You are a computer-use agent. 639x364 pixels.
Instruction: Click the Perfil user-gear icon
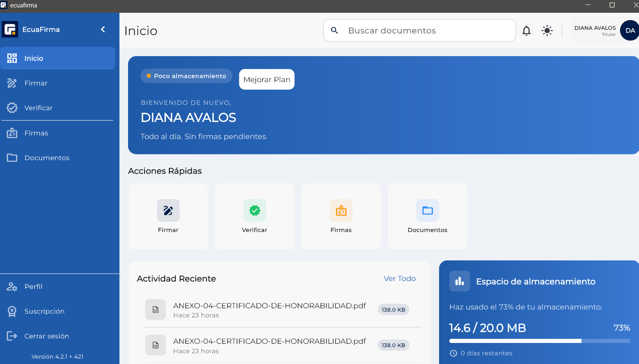tap(12, 286)
